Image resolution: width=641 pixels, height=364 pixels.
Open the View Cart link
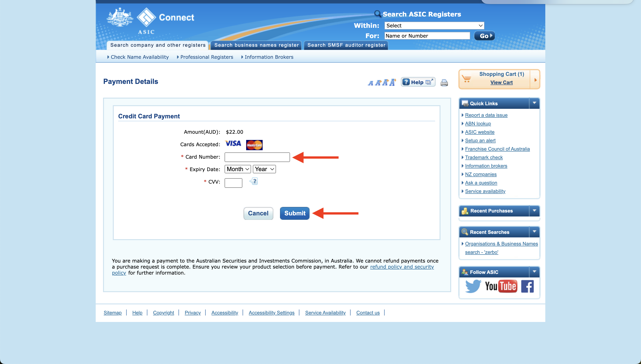coord(501,83)
